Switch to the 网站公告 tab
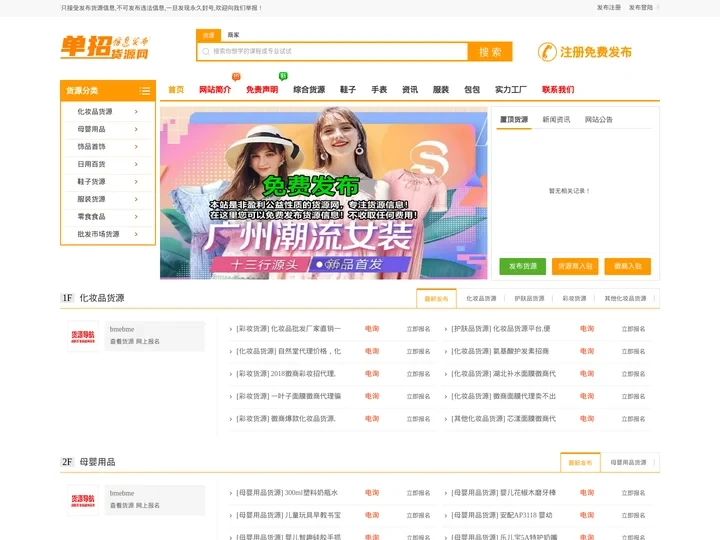720x540 pixels. pyautogui.click(x=599, y=120)
